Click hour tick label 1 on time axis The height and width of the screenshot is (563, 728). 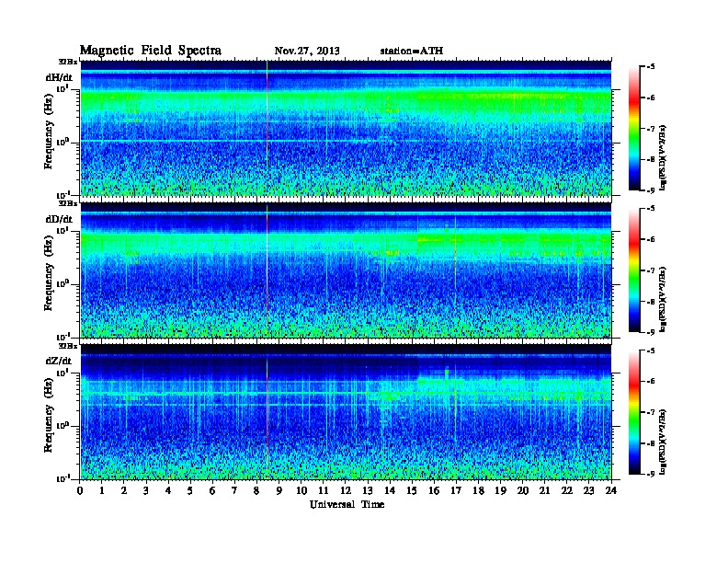(x=102, y=490)
